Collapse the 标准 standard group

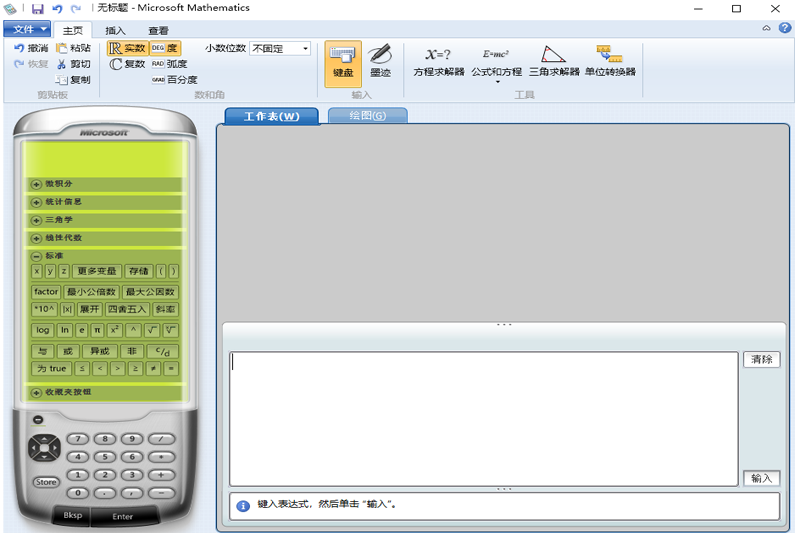pyautogui.click(x=36, y=256)
